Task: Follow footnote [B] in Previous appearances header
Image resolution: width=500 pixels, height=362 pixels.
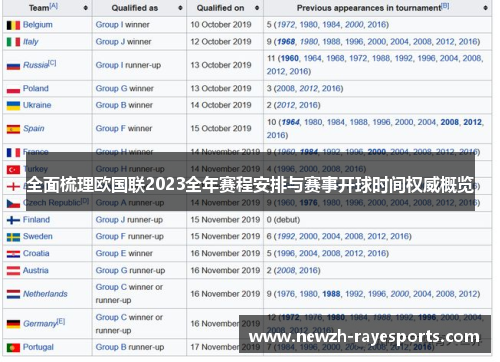Action: pos(445,6)
